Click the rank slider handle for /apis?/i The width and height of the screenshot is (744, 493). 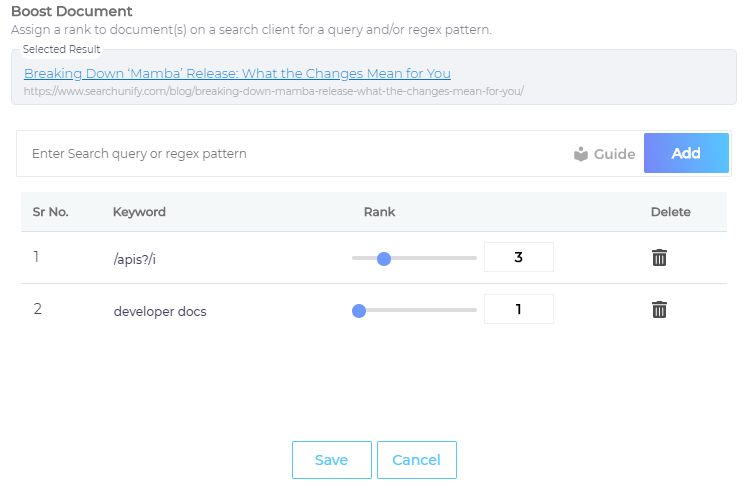[x=383, y=258]
